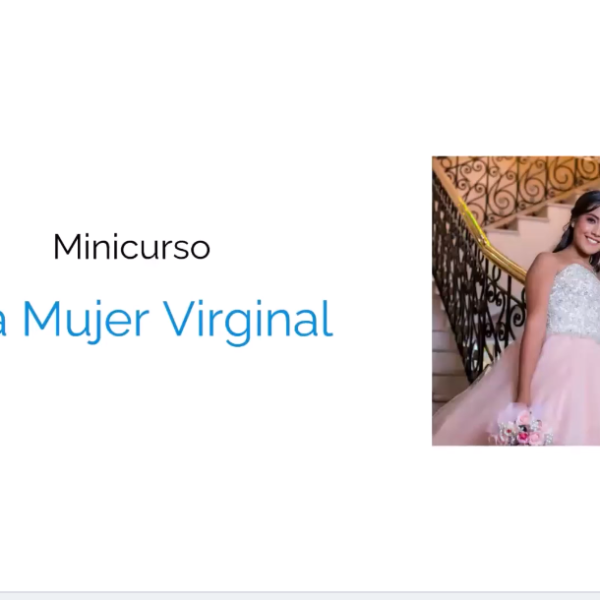This screenshot has height=600, width=600.
Task: Click the "Minicurso" heading text
Action: click(x=132, y=247)
